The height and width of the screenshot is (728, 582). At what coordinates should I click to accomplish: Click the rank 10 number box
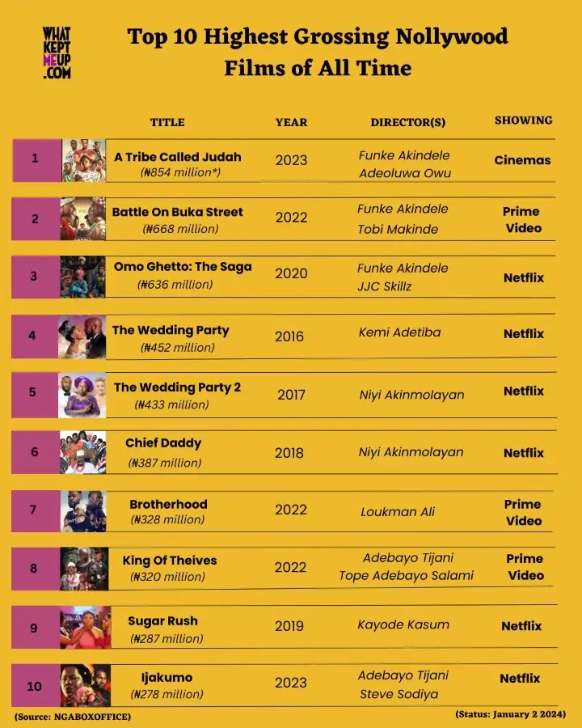coord(35,686)
